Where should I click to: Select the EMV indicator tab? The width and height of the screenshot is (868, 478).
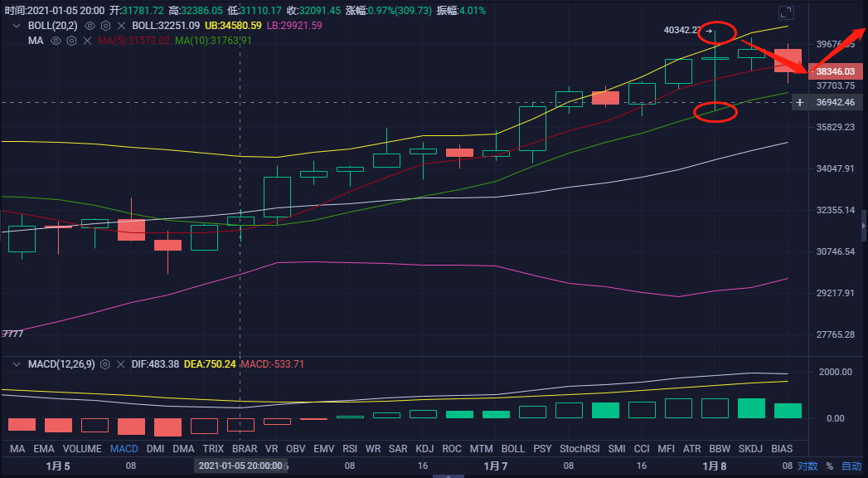[x=324, y=449]
